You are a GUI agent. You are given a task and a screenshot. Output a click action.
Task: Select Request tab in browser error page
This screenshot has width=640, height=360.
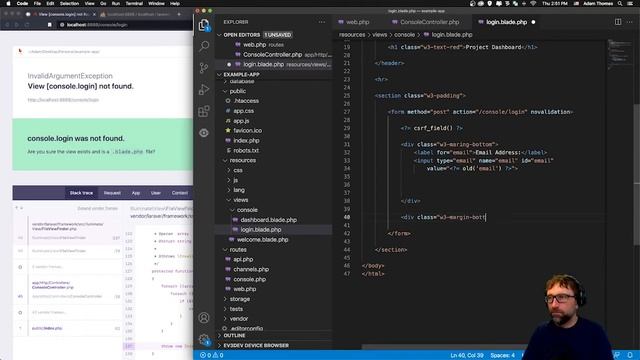coord(112,193)
